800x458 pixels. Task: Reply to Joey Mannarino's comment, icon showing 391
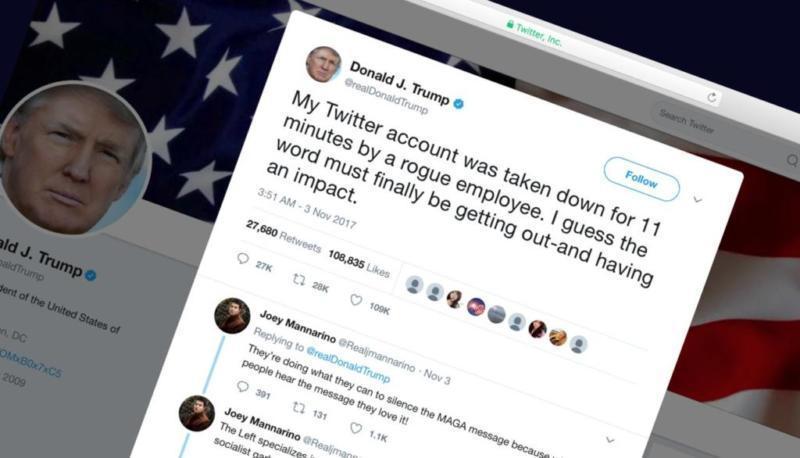pos(243,387)
